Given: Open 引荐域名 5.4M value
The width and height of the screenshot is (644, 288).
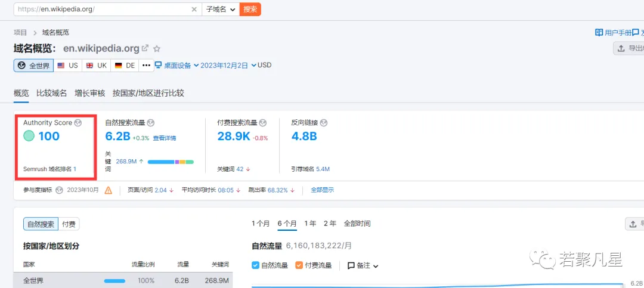Looking at the screenshot, I should (323, 169).
